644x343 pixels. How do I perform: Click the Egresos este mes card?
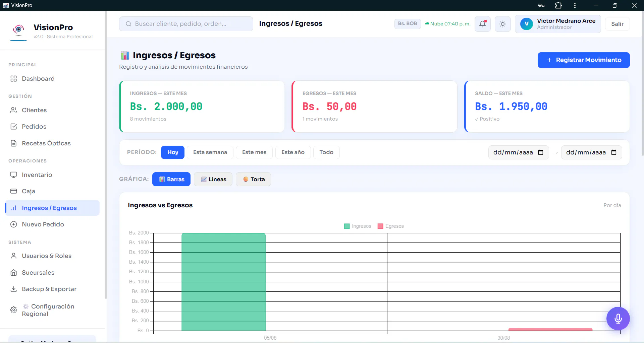(x=374, y=107)
